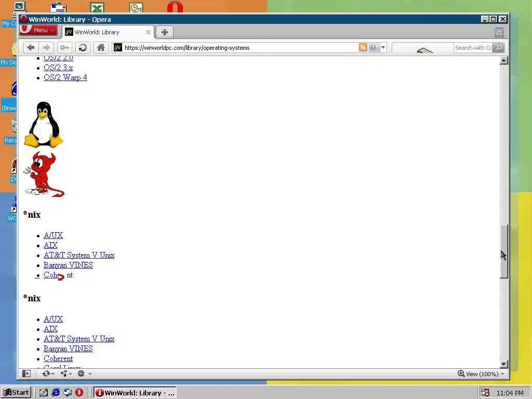Open the Opera Turbo icon dropdown
Screen dimensions: 532x399
pos(85,374)
